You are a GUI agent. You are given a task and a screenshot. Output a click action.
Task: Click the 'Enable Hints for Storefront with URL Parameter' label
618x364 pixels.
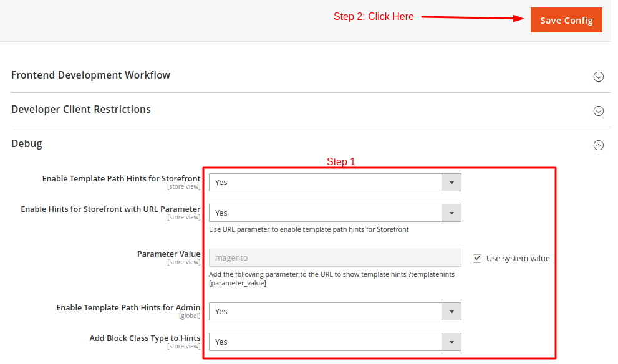110,209
